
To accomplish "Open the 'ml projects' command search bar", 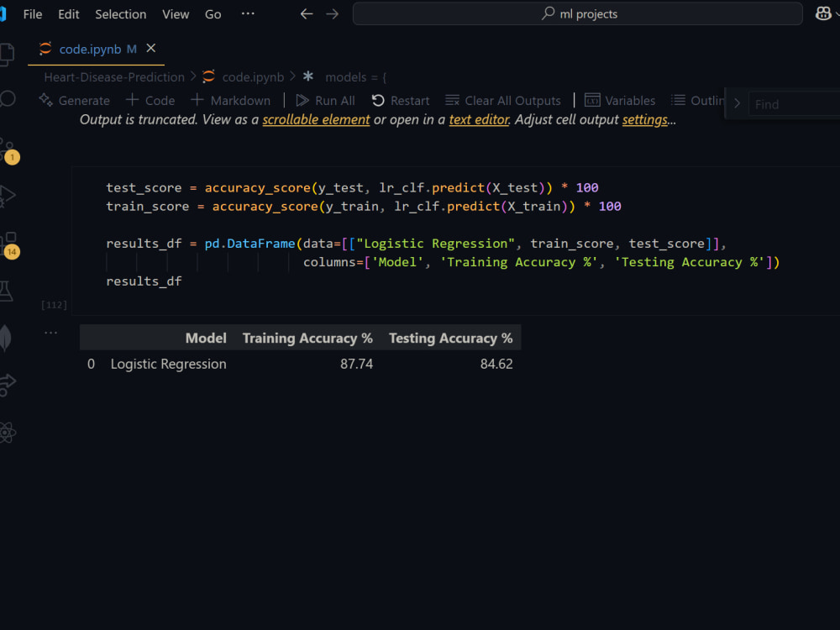I will [x=578, y=14].
